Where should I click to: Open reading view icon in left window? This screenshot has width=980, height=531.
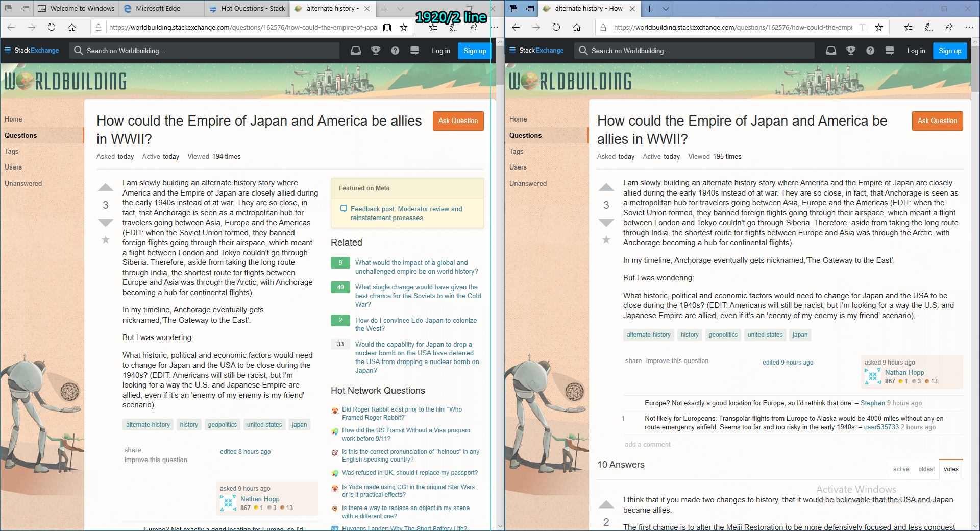[387, 27]
